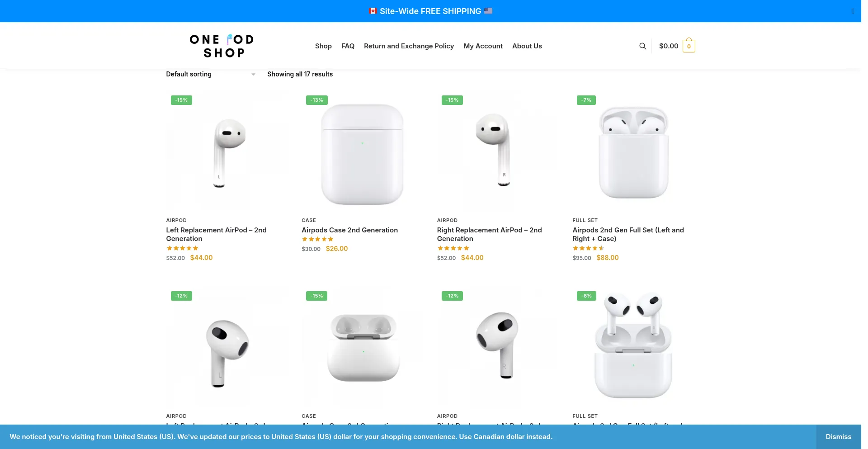Open the site search magnifier icon
Viewport: 868px width, 449px height.
[642, 46]
